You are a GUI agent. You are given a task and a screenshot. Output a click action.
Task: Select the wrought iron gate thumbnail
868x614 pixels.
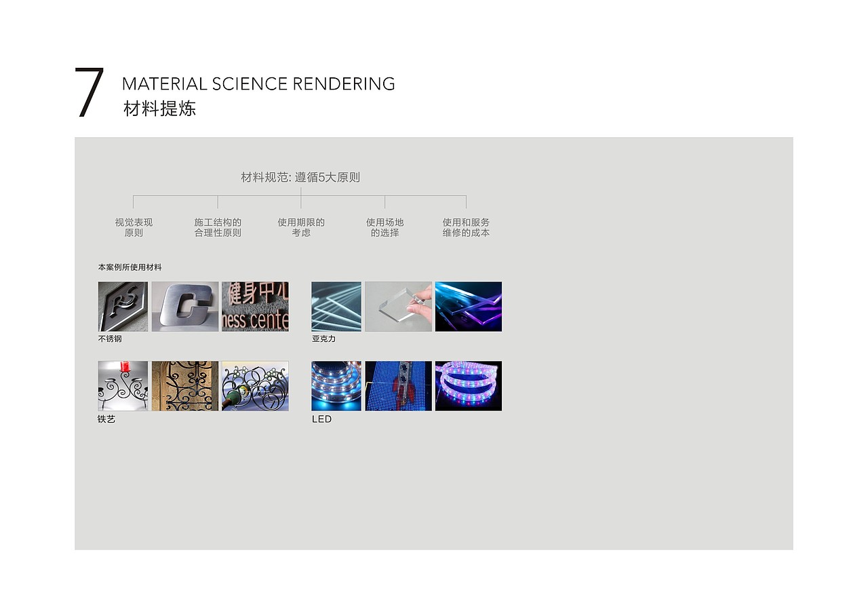tap(185, 386)
